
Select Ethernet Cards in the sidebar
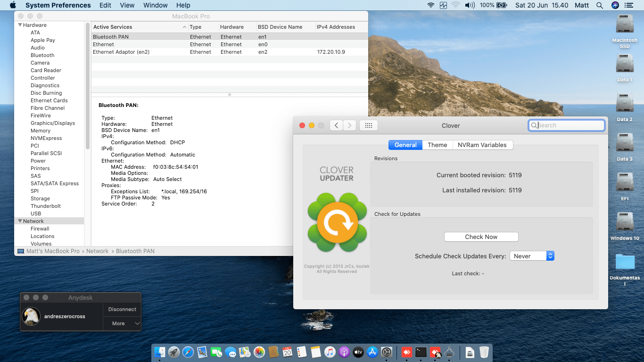[x=49, y=100]
